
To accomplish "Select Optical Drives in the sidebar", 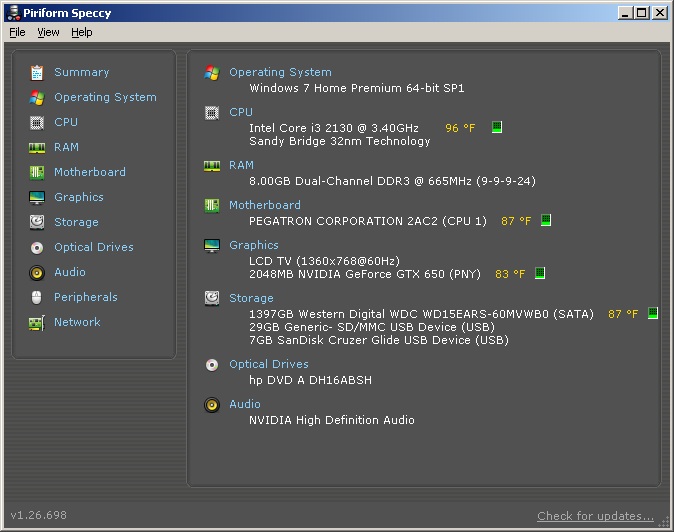I will 94,247.
